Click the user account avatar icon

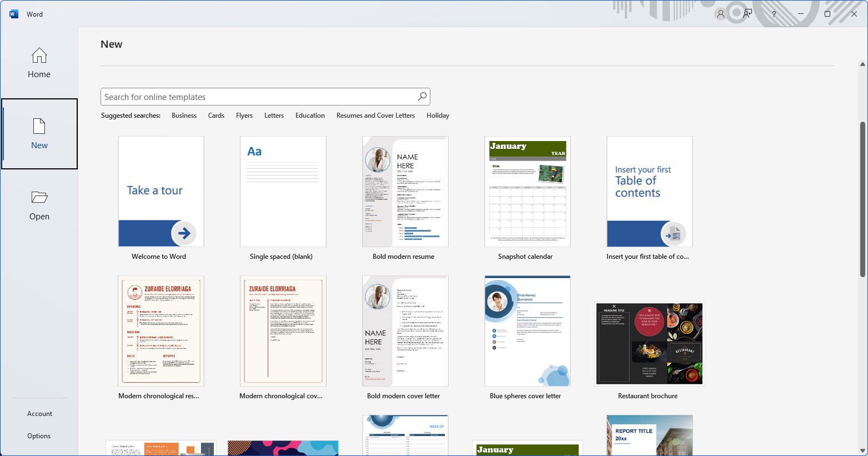pos(720,13)
